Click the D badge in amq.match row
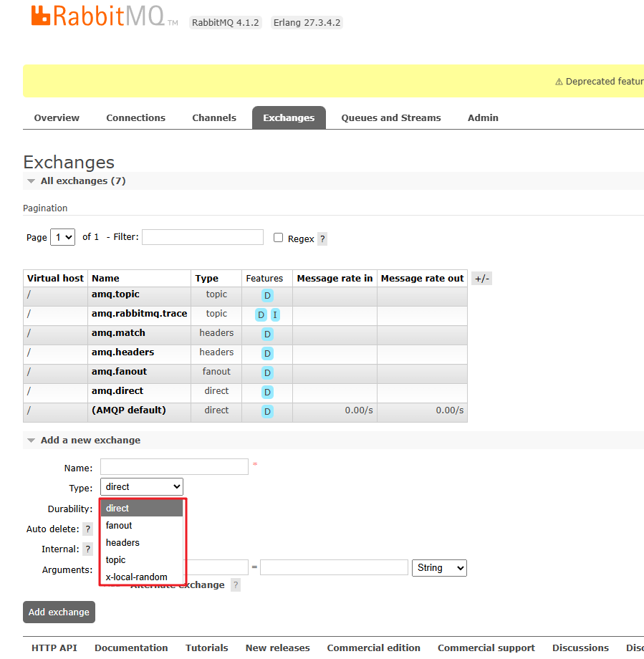Image resolution: width=644 pixels, height=659 pixels. 267,334
